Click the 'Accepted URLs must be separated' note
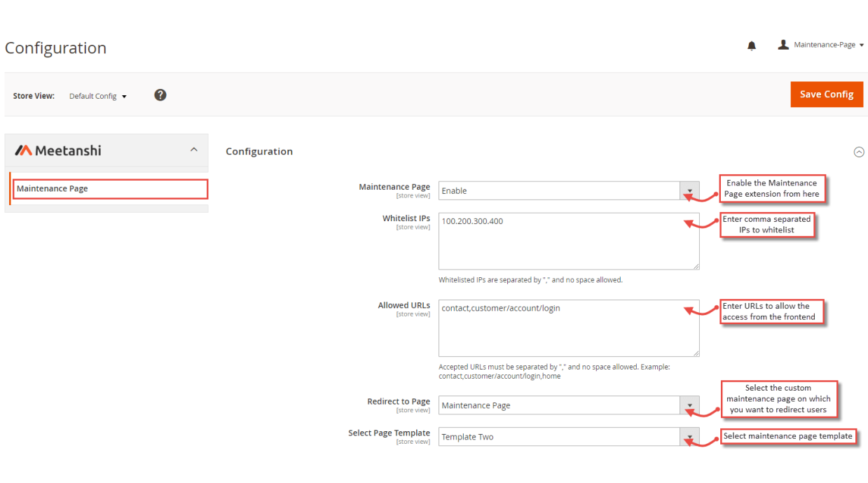This screenshot has width=868, height=483. (x=554, y=371)
